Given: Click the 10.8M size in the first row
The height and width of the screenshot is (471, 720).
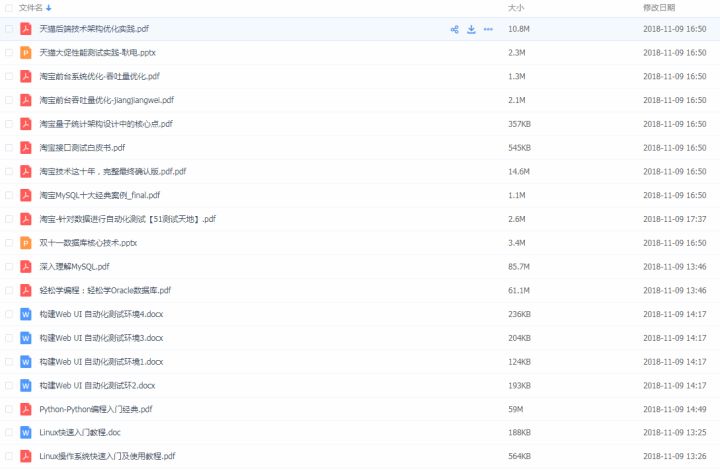Looking at the screenshot, I should click(x=519, y=29).
